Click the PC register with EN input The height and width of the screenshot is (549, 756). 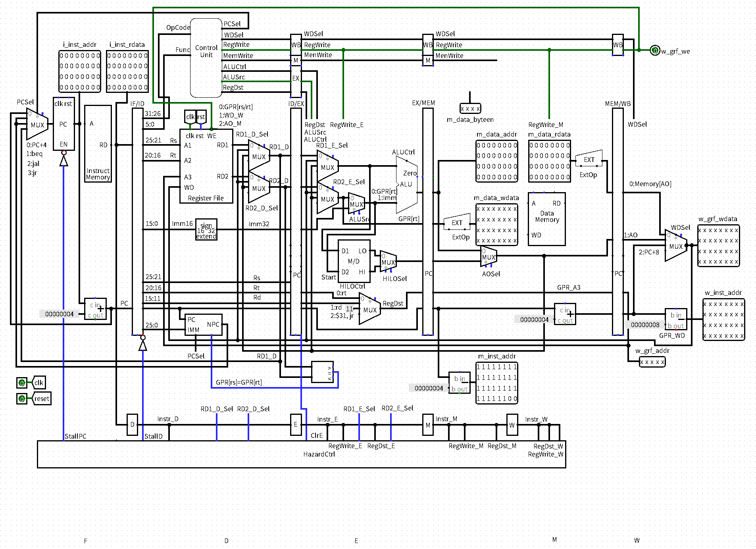tap(63, 124)
